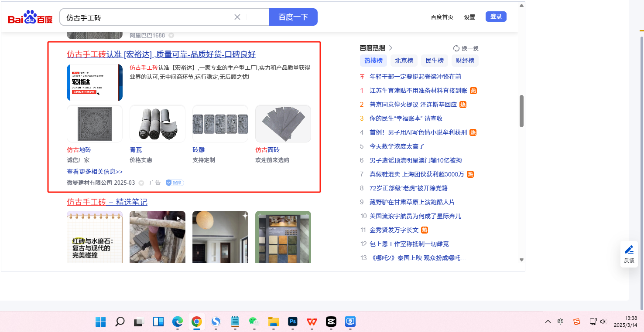644x332 pixels.
Task: Clear the search box with the X icon
Action: tap(237, 17)
